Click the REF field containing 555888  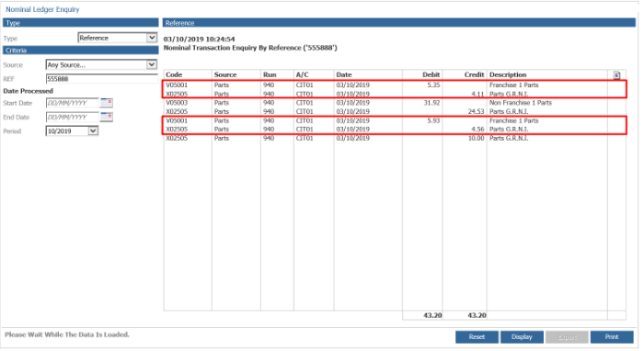click(x=101, y=79)
